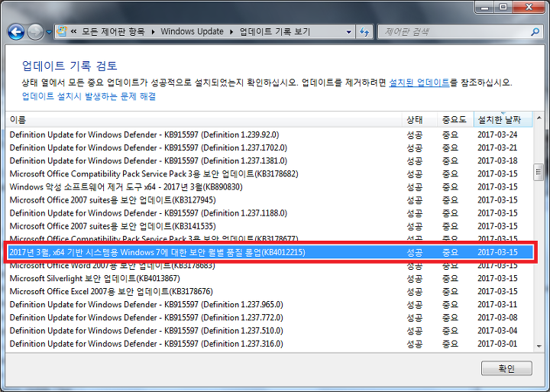Screen dimensions: 550x392
Task: Sort by the 이름 column header
Action: (203, 120)
